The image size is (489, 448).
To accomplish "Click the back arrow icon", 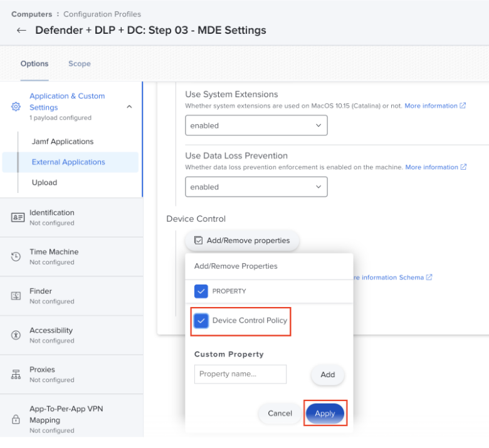I will [22, 30].
